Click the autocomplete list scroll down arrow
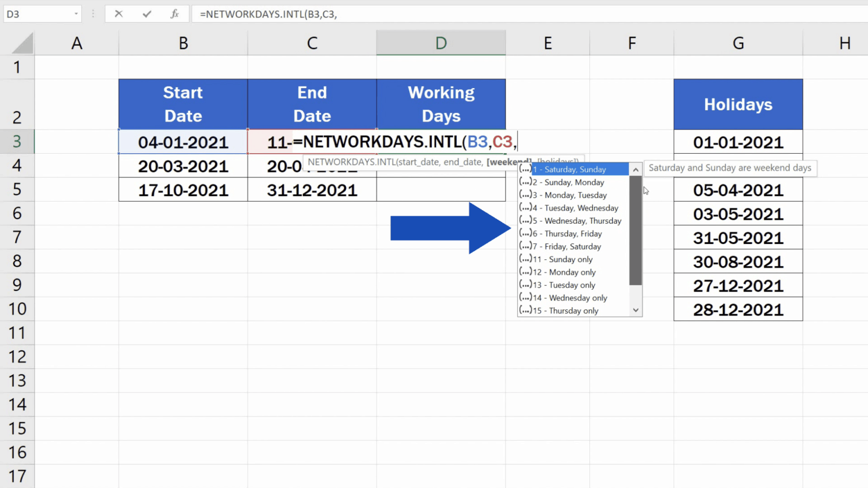The image size is (868, 488). (636, 310)
